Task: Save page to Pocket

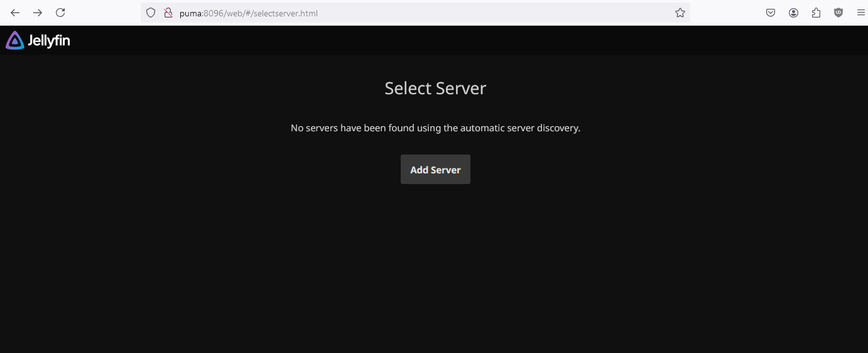Action: 771,13
